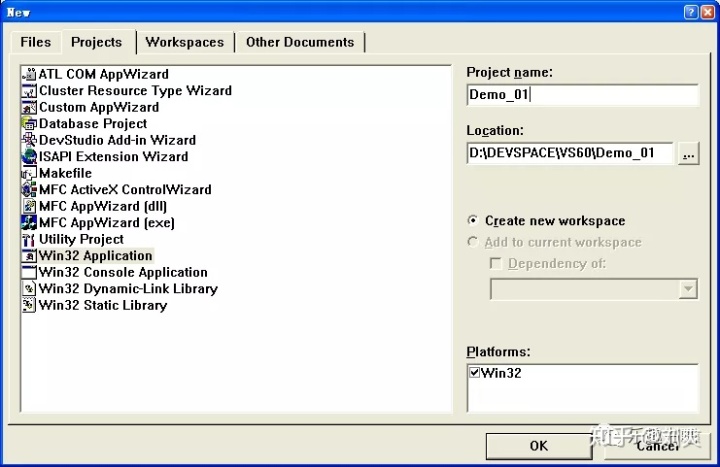The image size is (720, 467).
Task: Choose MFC AppWizard (exe) label
Action: click(107, 223)
